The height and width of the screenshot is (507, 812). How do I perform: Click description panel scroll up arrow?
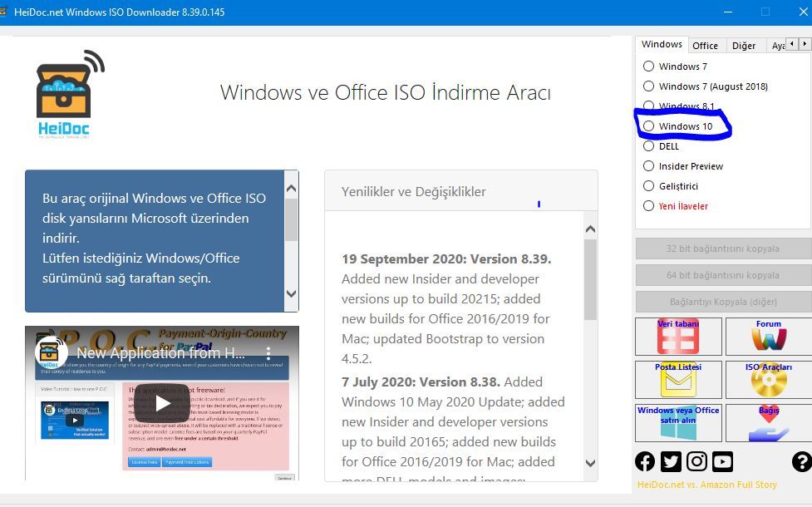tap(291, 189)
